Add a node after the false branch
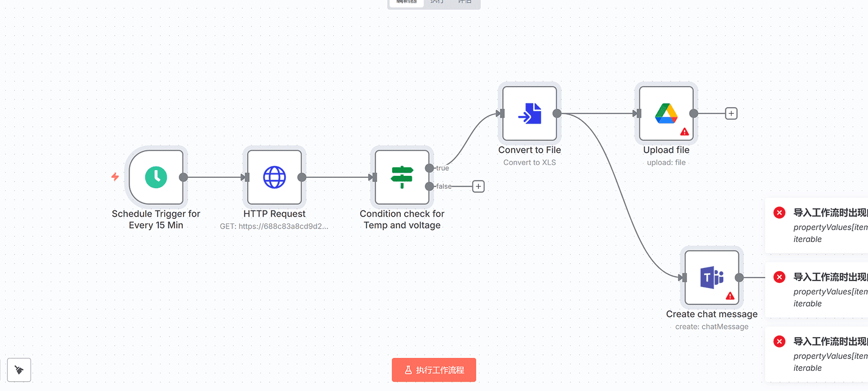The image size is (868, 391). (x=478, y=186)
